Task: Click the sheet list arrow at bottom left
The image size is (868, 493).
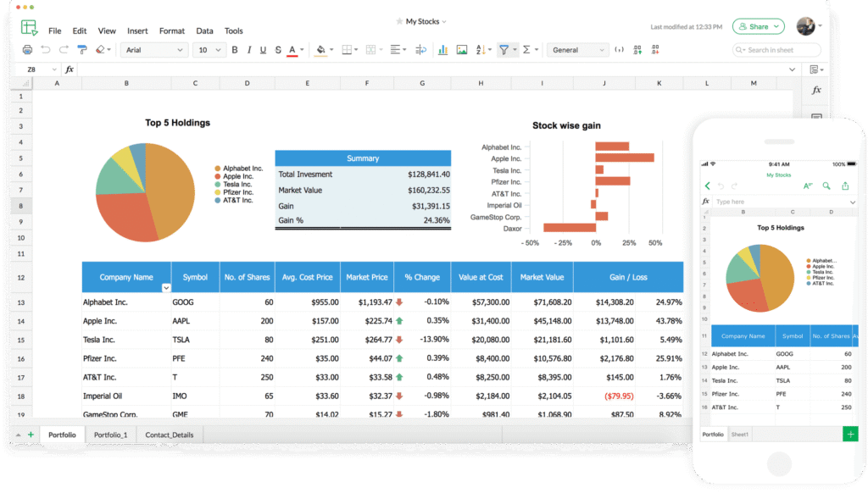Action: tap(19, 435)
